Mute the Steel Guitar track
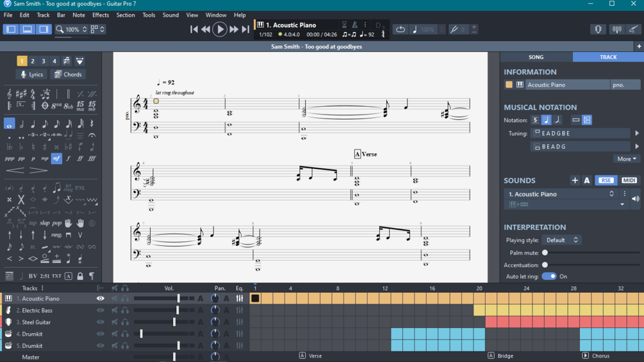This screenshot has height=362, width=644. pos(115,323)
